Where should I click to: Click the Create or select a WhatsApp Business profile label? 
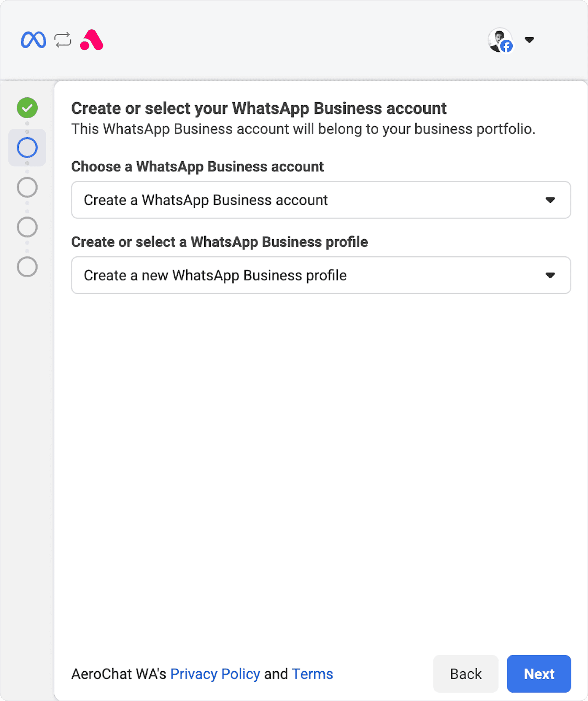[220, 242]
